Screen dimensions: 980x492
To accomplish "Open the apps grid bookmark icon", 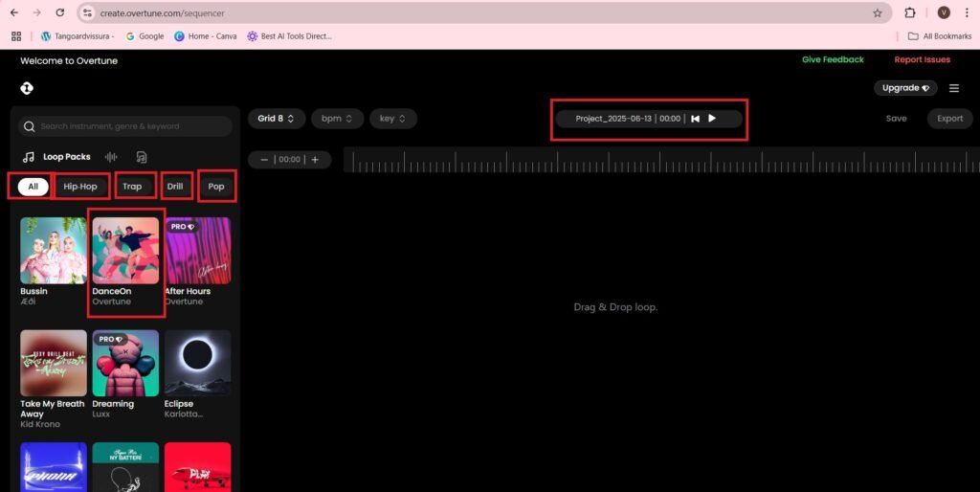I will 16,36.
